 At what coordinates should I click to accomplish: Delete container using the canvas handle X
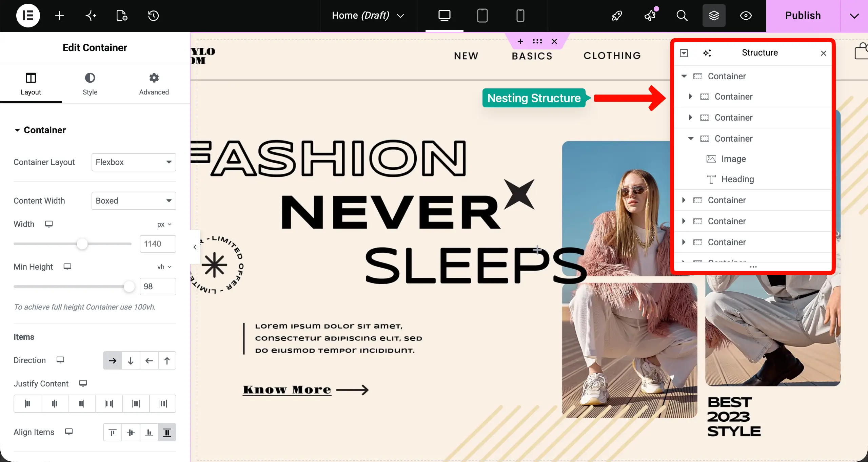click(x=554, y=41)
